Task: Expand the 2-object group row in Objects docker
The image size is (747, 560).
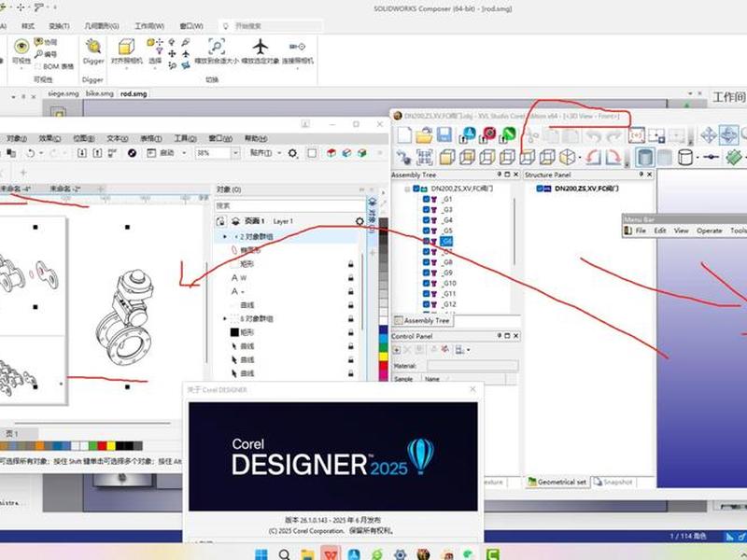Action: click(225, 237)
